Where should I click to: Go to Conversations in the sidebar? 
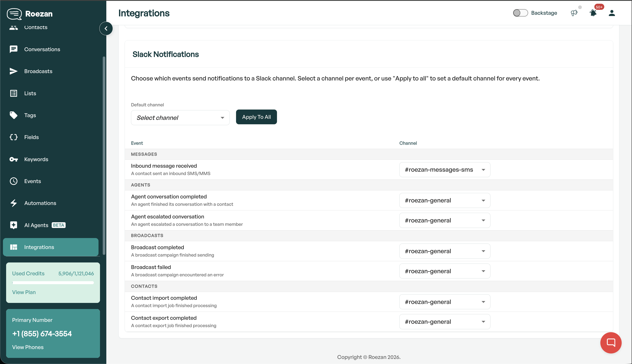(x=42, y=49)
